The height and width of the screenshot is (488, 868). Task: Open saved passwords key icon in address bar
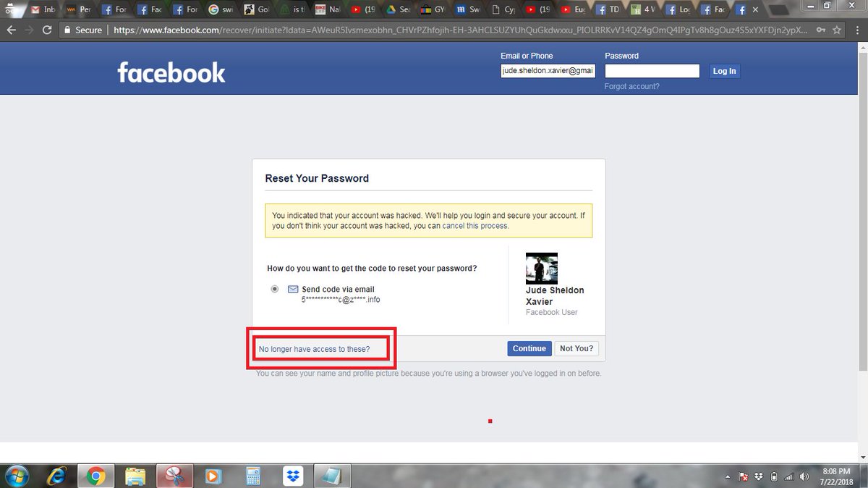click(x=821, y=30)
